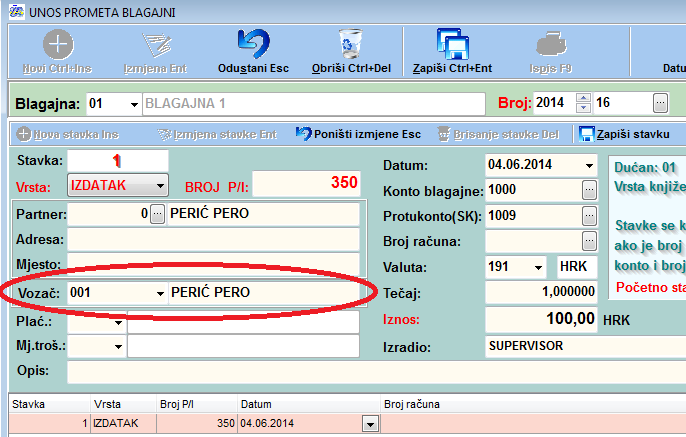The image size is (686, 437).
Task: Click the Nova stavka Ins button
Action: (68, 134)
